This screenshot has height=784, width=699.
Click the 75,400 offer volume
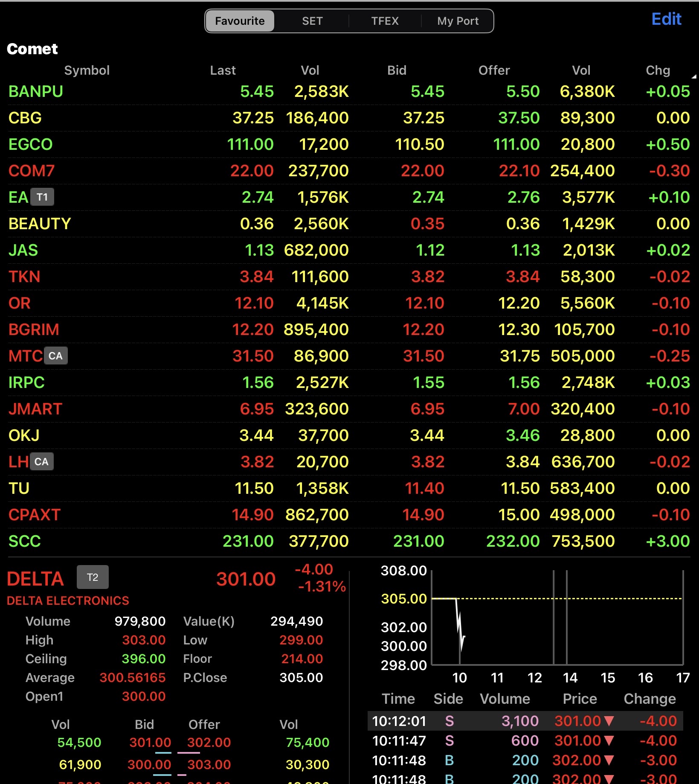pos(307,742)
